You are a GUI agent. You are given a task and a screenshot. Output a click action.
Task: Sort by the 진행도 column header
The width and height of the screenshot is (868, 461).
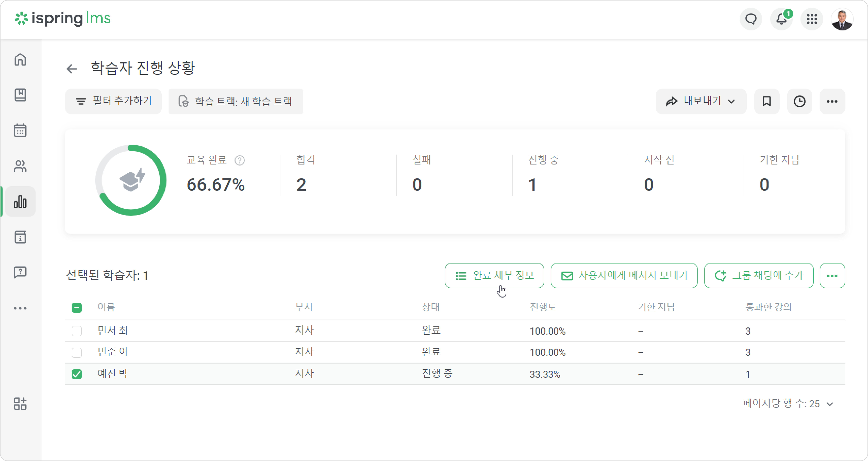coord(543,307)
